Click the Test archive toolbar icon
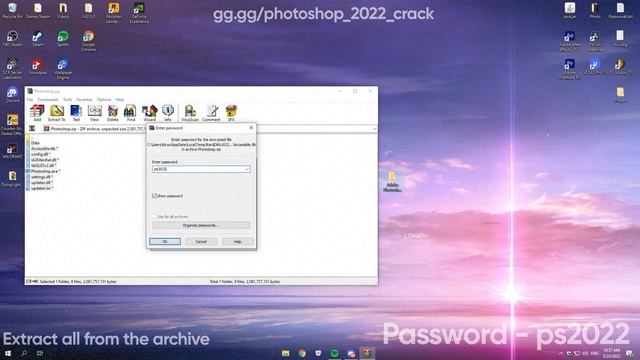The image size is (640, 360). [76, 113]
